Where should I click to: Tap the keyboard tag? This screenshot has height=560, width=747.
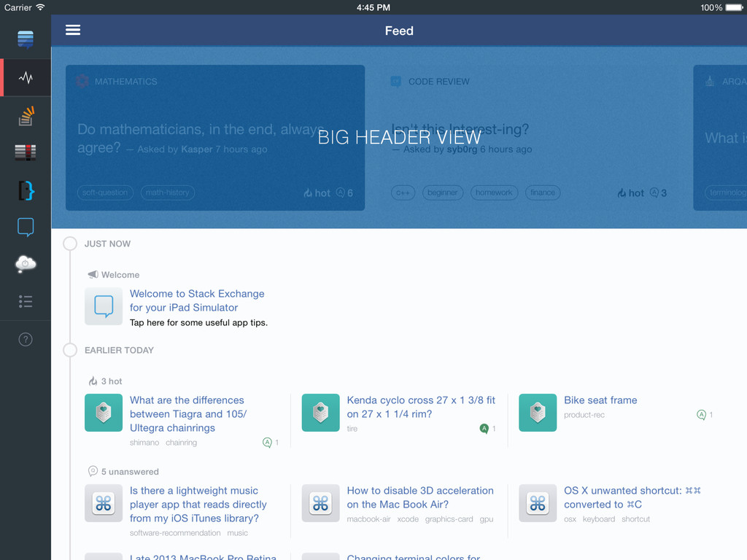(x=598, y=519)
